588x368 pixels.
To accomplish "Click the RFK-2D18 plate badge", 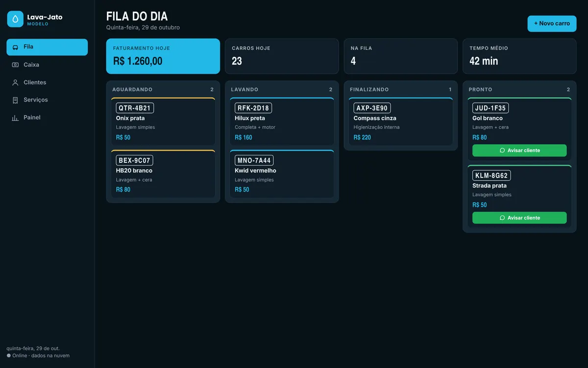I will click(x=253, y=108).
